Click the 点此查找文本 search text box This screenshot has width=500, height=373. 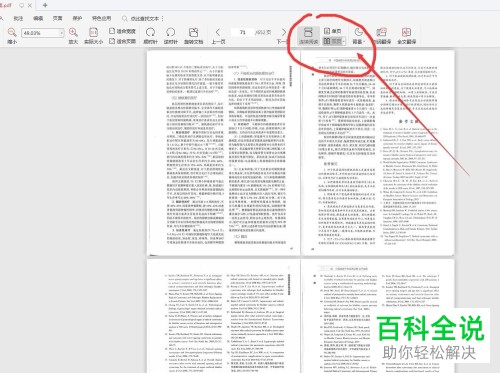click(144, 18)
